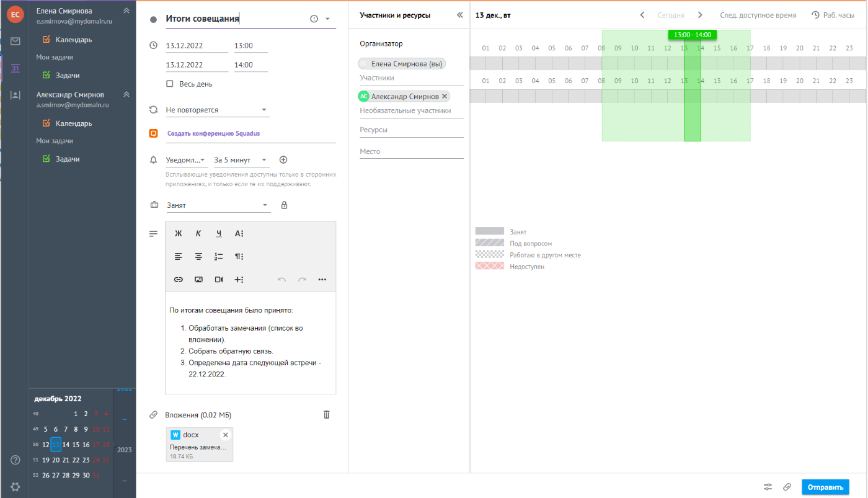Open the За 5 минут reminder dropdown

click(x=241, y=160)
